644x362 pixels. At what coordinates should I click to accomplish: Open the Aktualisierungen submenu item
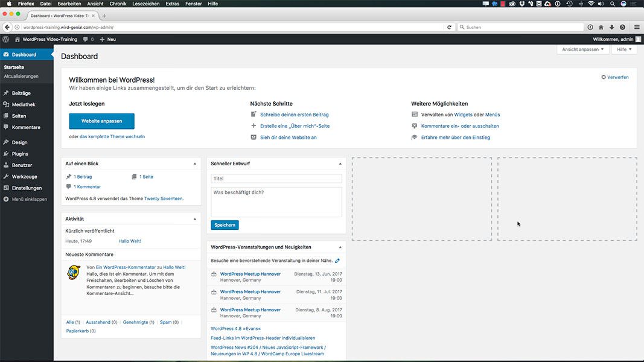(21, 77)
